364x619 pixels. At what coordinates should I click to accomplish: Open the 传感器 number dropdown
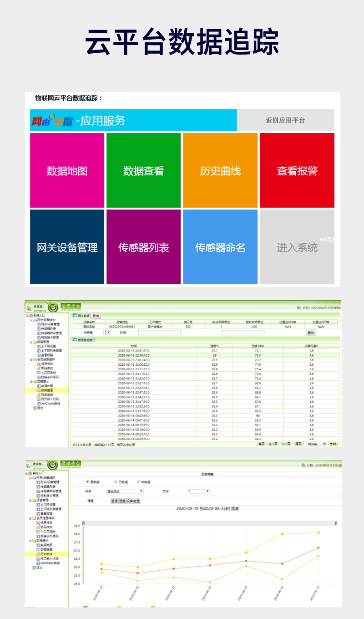[x=107, y=333]
